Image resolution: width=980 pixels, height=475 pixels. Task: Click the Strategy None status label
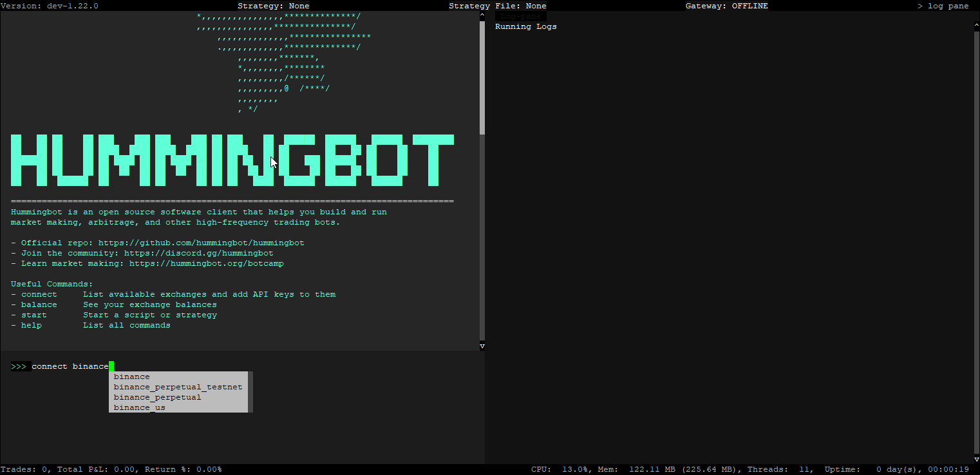click(x=273, y=6)
